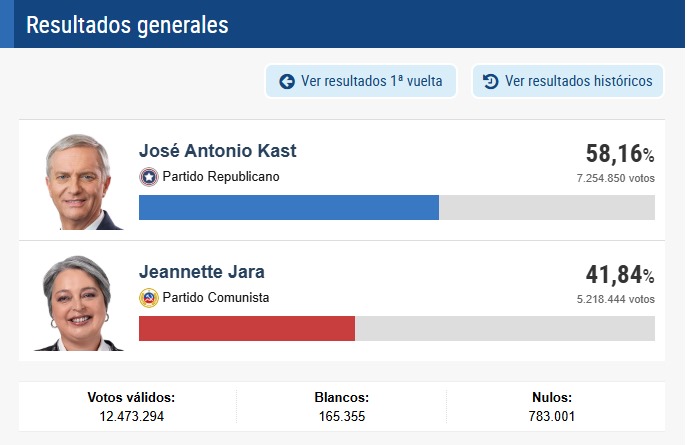Click Jara's red vote progress bar
The height and width of the screenshot is (445, 689).
point(246,328)
